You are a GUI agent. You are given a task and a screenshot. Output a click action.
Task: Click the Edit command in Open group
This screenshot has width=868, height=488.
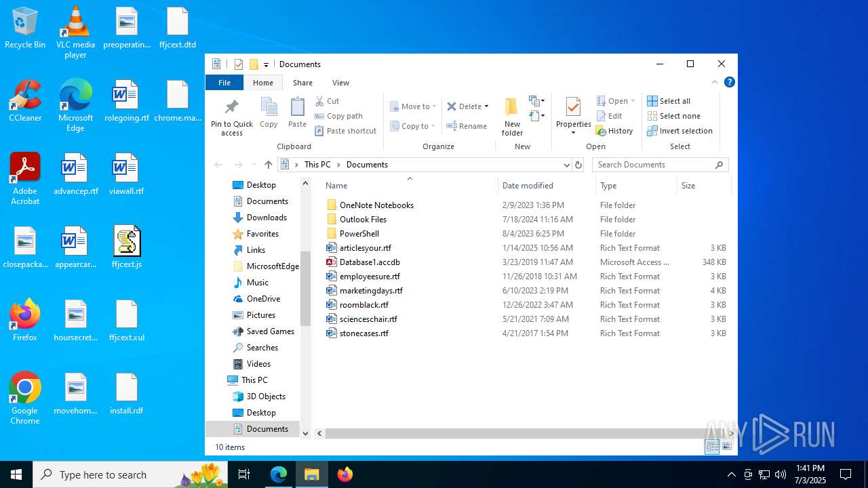tap(609, 116)
